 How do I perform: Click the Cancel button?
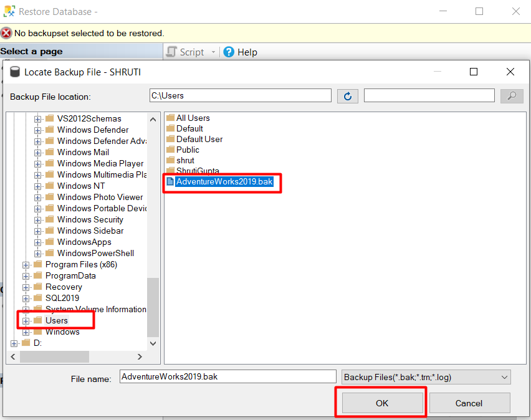coord(469,403)
